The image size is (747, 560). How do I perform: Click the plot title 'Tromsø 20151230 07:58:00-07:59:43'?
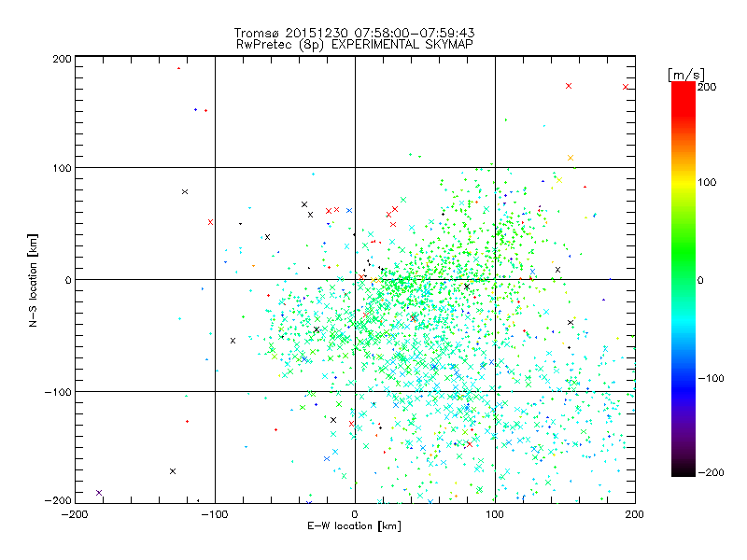354,33
